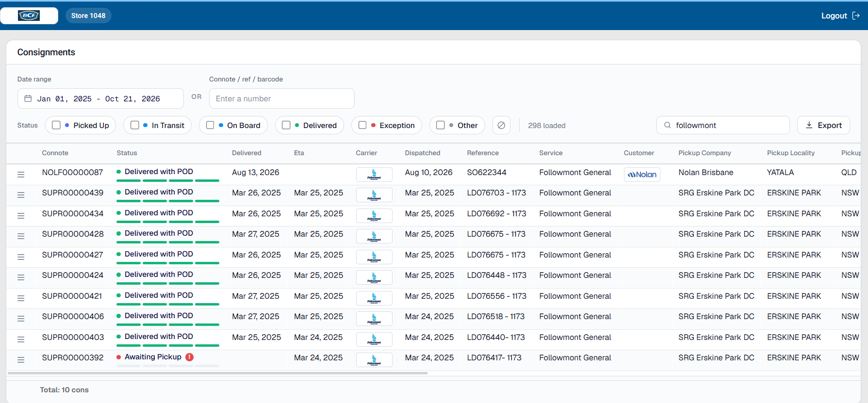This screenshot has height=403, width=868.
Task: Click Followmont carrier logo for SUPR00000428
Action: coord(374,236)
